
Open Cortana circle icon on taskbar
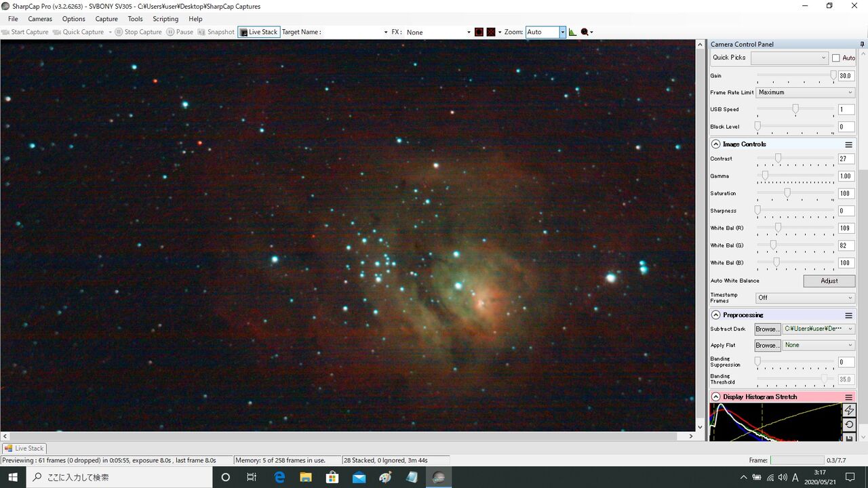point(226,477)
